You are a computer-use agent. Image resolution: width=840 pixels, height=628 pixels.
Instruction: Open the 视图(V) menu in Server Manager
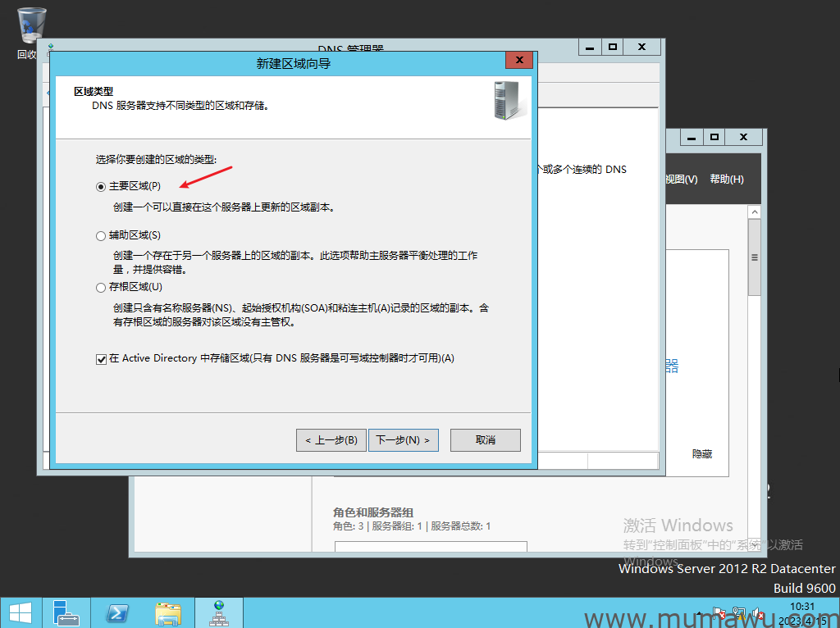pos(681,180)
